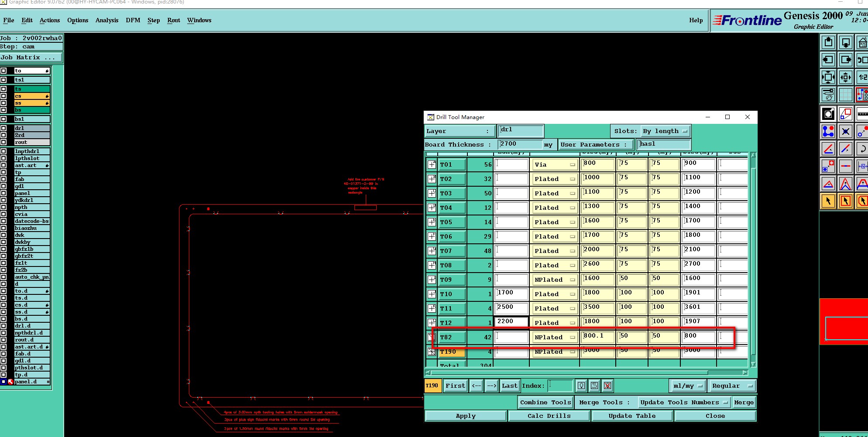Open the Analysis menu
This screenshot has height=437, width=868.
click(107, 20)
